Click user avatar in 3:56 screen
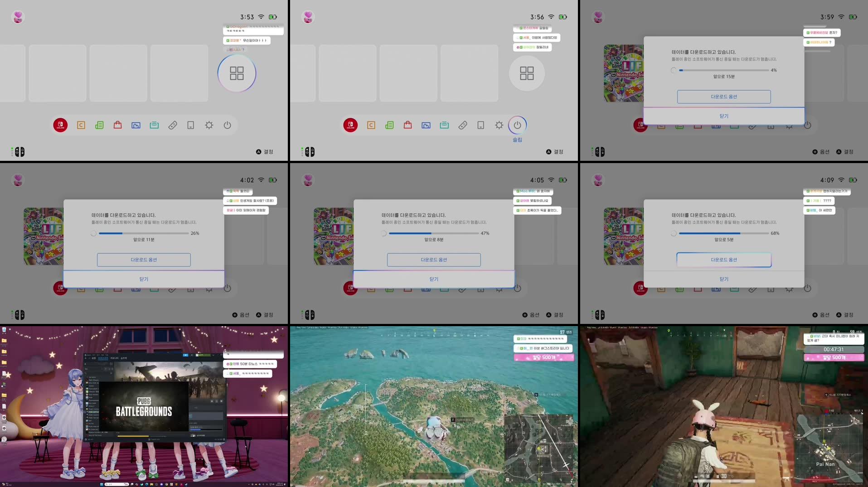This screenshot has width=868, height=487. tap(308, 17)
